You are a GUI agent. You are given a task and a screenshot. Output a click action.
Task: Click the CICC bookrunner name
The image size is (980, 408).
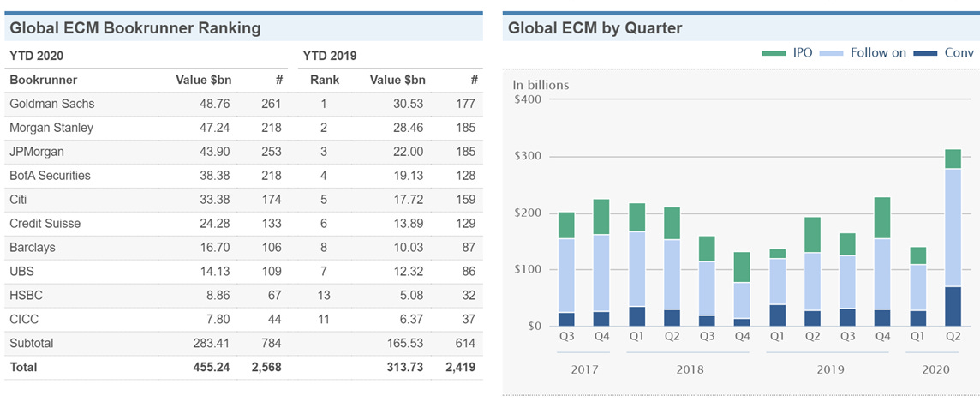24,319
